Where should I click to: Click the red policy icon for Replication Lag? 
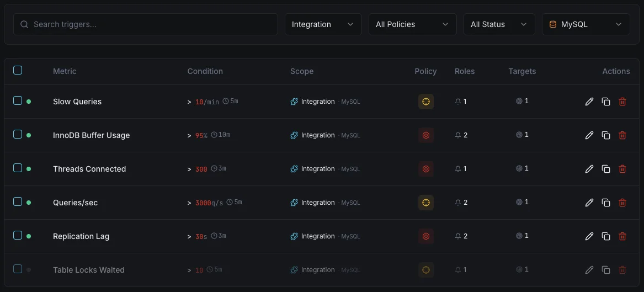coord(426,236)
